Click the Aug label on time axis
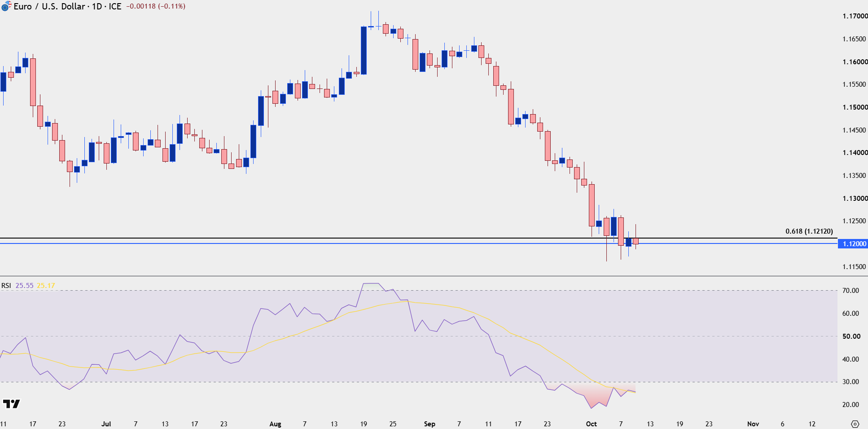 275,424
